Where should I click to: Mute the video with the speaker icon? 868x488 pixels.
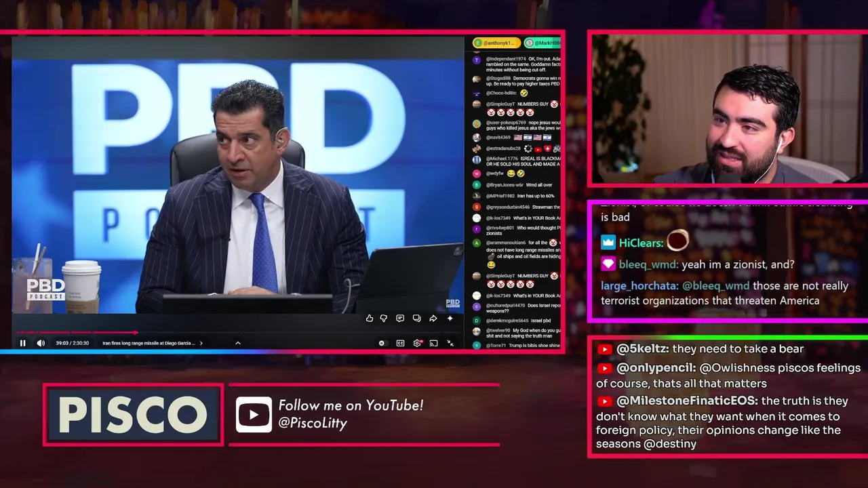coord(41,343)
